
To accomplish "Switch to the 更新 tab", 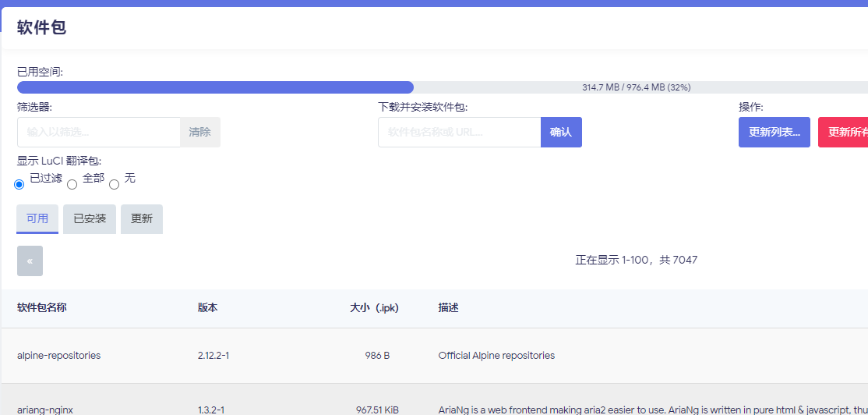I will point(142,219).
